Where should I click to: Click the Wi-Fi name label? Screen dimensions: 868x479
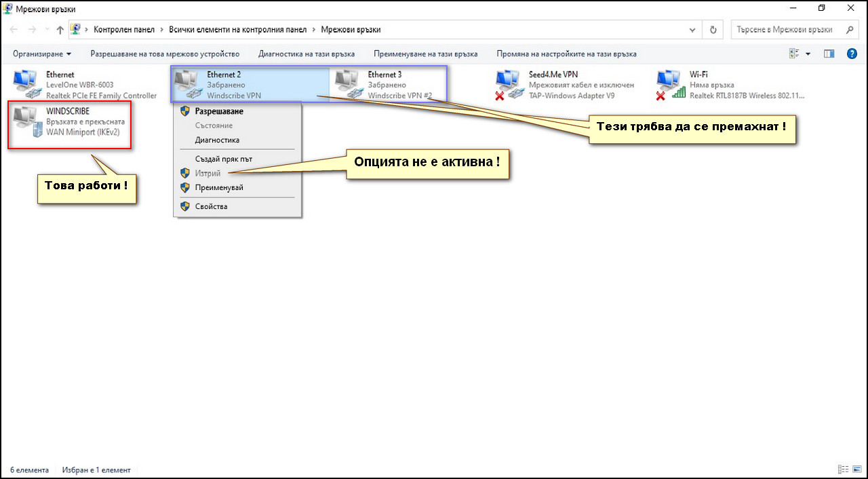click(698, 75)
